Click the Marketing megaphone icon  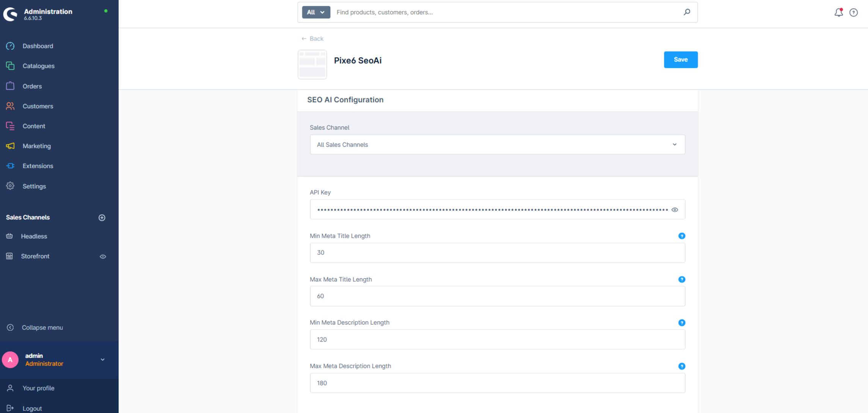click(10, 146)
